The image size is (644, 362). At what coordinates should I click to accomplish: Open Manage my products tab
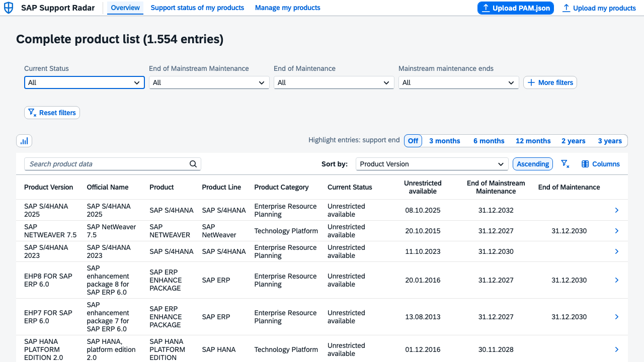click(288, 8)
